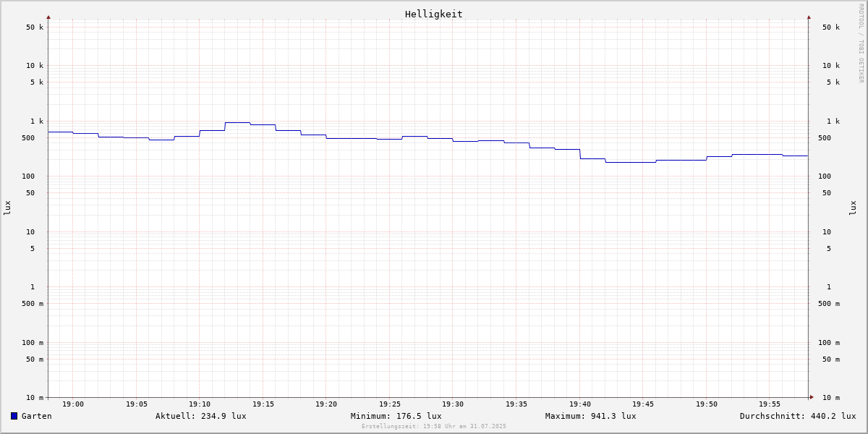
Task: Click the blue Garten legend color box
Action: coord(14,416)
